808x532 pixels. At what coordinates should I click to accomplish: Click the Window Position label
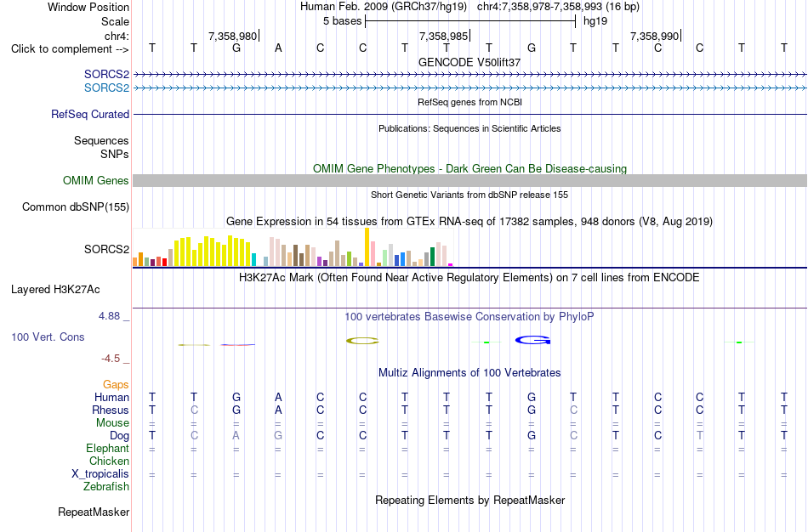click(88, 7)
